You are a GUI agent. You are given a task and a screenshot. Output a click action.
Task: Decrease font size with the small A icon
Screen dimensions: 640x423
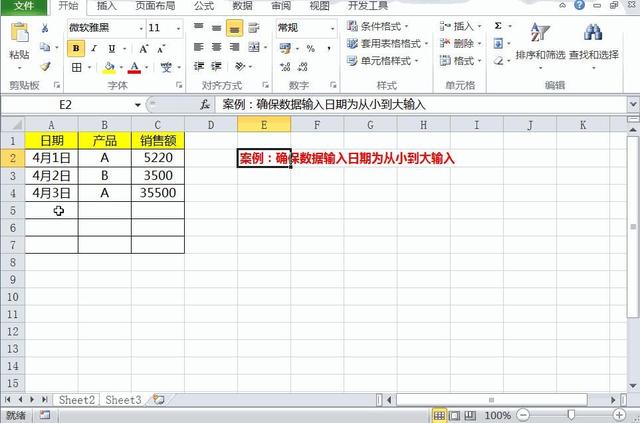161,49
